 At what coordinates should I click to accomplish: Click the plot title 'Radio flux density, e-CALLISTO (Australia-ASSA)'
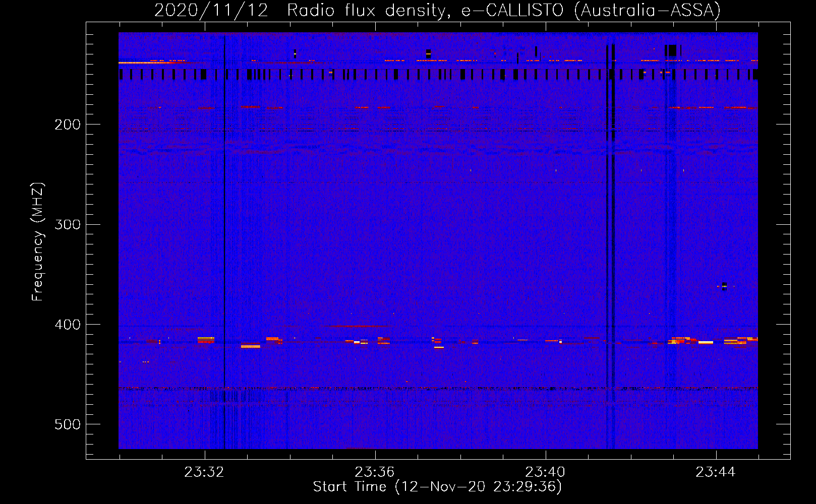(504, 10)
